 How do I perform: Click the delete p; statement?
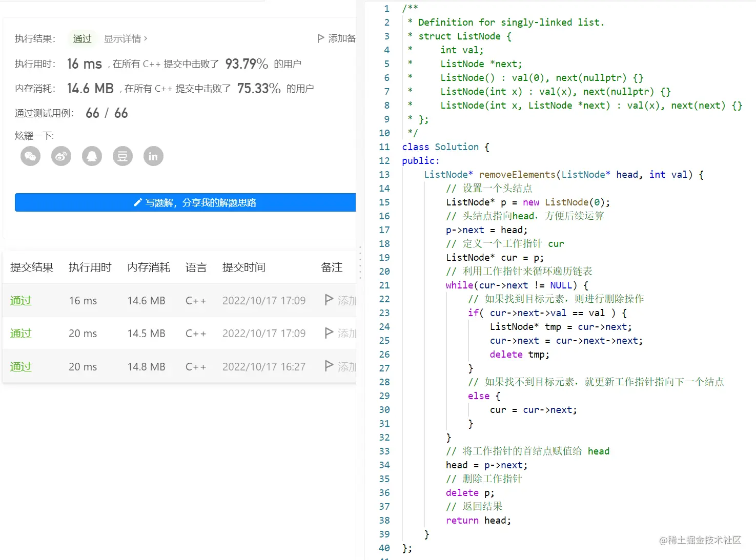coord(470,493)
